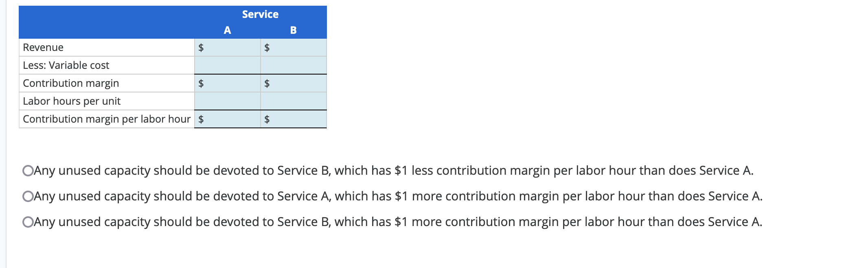This screenshot has height=268, width=868.
Task: Click the Contribution margin per labor hour row label
Action: pyautogui.click(x=107, y=119)
